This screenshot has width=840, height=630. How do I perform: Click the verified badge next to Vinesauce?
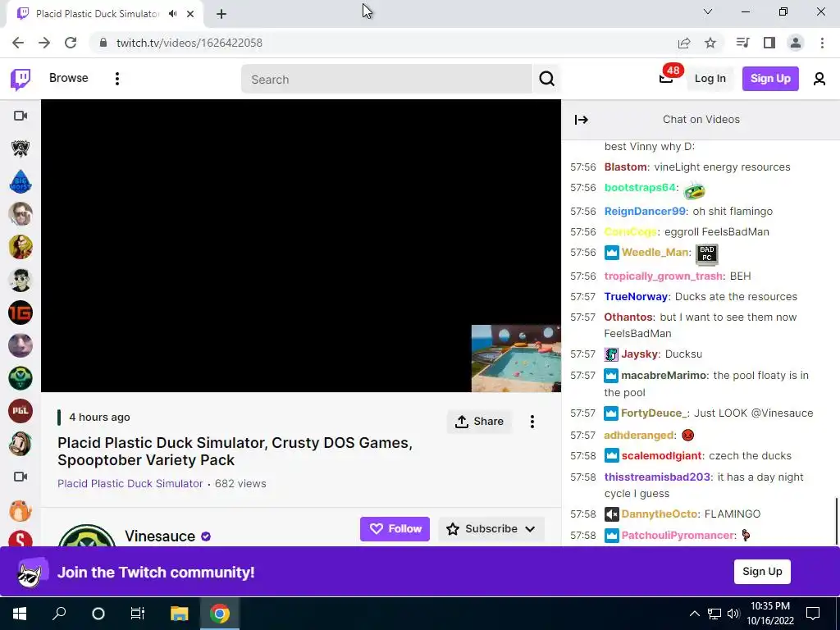click(x=206, y=536)
